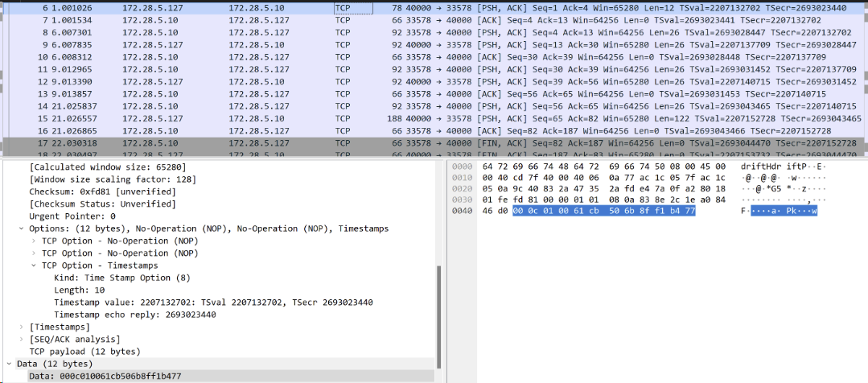Collapse the Options (12 bytes) tree node

[x=21, y=229]
